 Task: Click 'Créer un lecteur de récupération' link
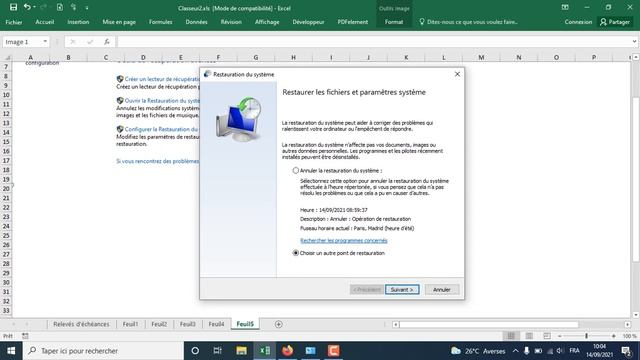(162, 79)
